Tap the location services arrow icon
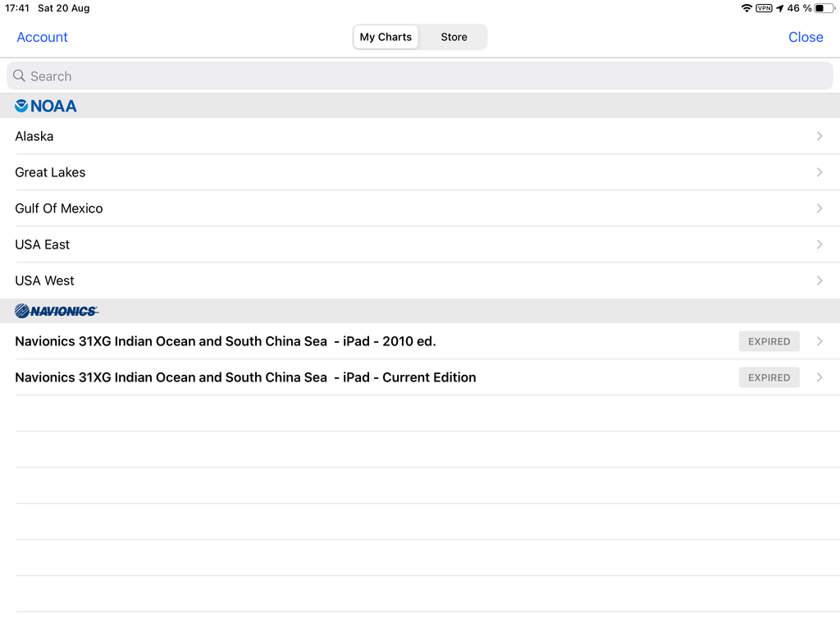 click(779, 8)
